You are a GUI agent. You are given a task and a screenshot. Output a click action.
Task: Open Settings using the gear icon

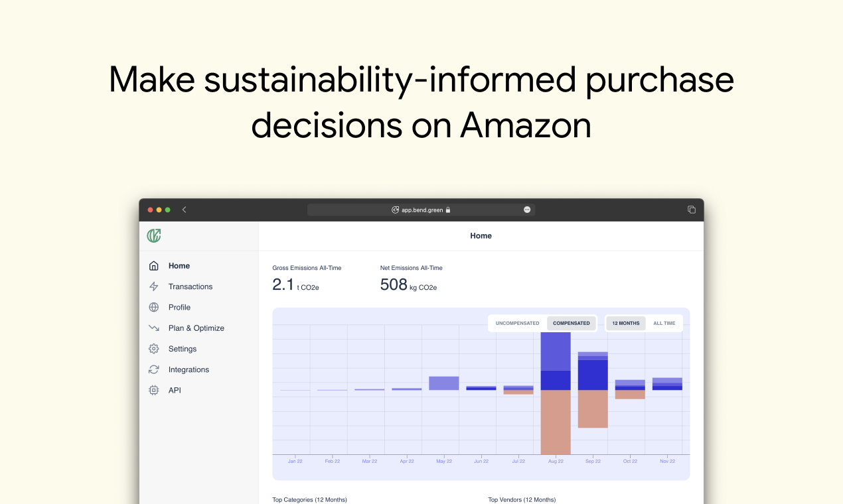[154, 348]
